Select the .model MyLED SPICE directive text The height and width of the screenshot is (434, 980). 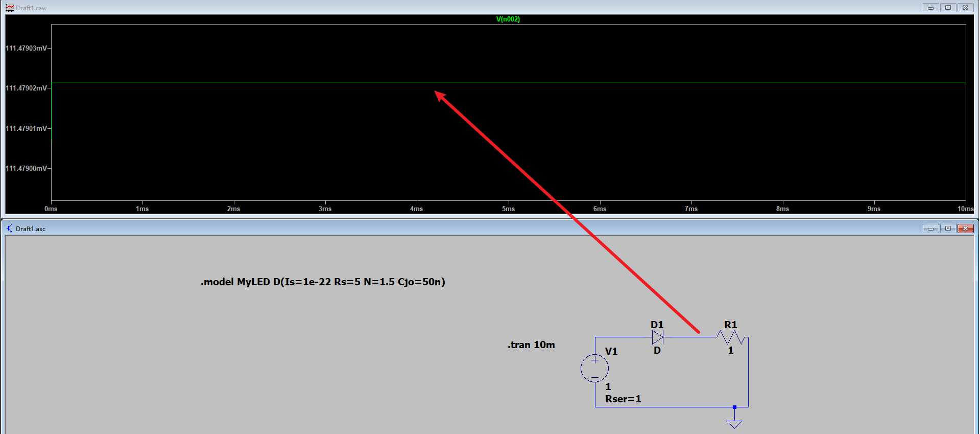coord(323,282)
